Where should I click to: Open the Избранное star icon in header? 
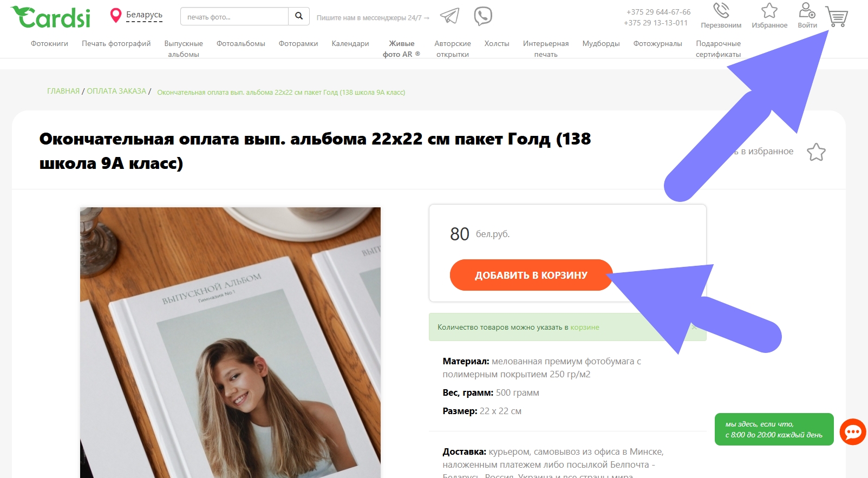(x=769, y=11)
